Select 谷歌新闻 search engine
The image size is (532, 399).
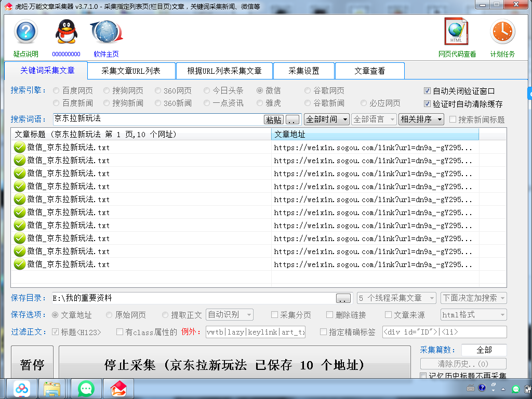pos(308,103)
